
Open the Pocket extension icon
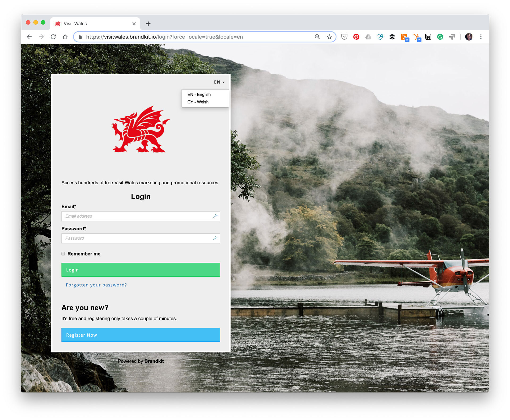[344, 37]
